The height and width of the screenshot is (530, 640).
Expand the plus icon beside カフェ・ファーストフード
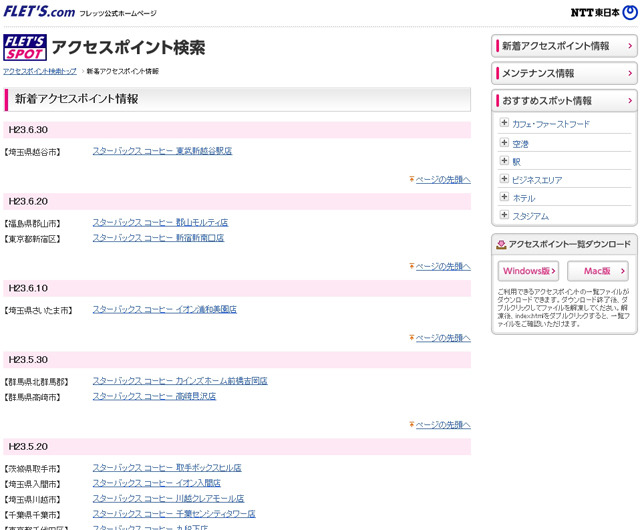(x=504, y=122)
